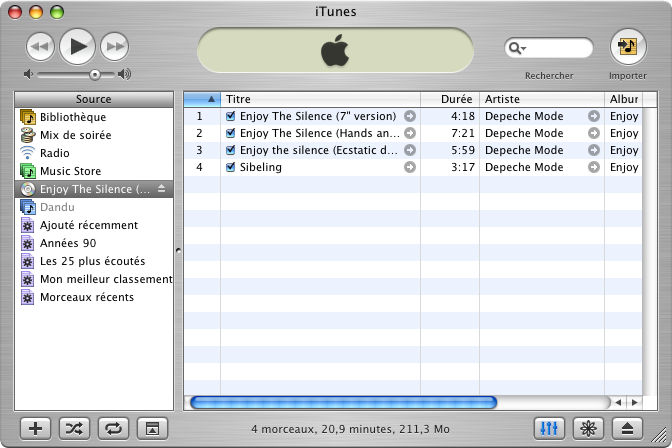Select the Dandu playlist

pyautogui.click(x=94, y=207)
